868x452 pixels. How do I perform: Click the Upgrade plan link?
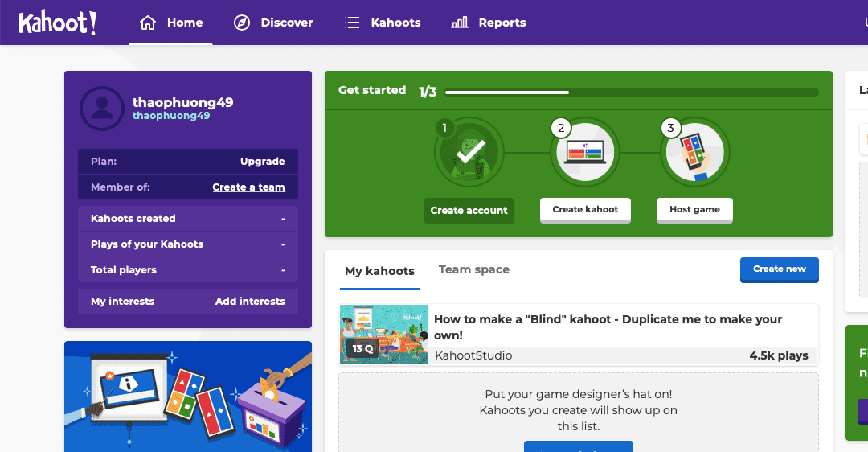262,161
